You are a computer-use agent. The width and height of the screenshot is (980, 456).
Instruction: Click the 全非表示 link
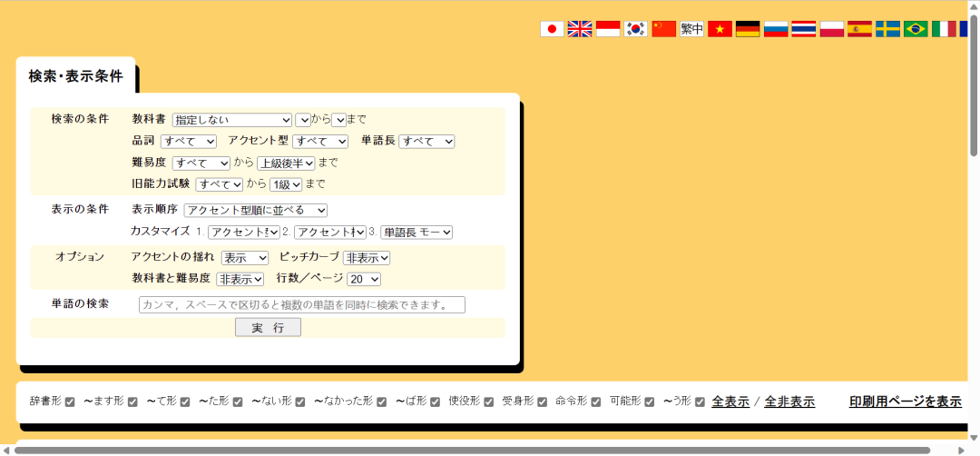[x=789, y=402]
